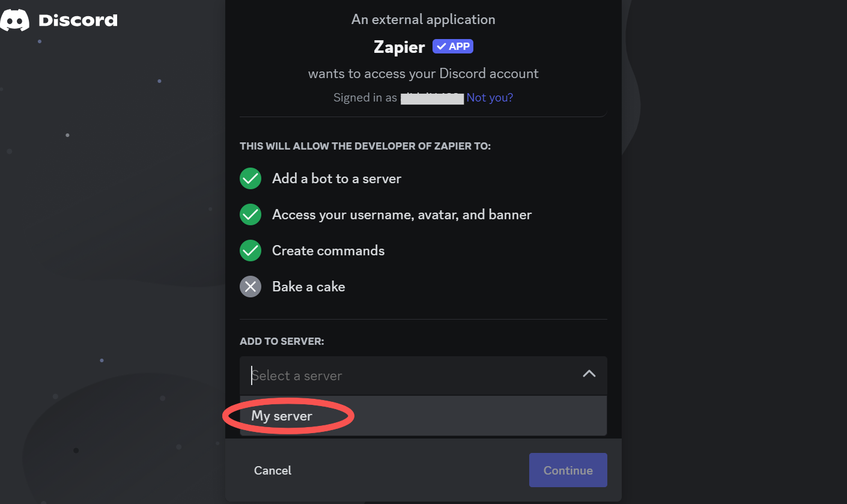
Task: Click green checkmark beside Create commands
Action: [x=250, y=250]
